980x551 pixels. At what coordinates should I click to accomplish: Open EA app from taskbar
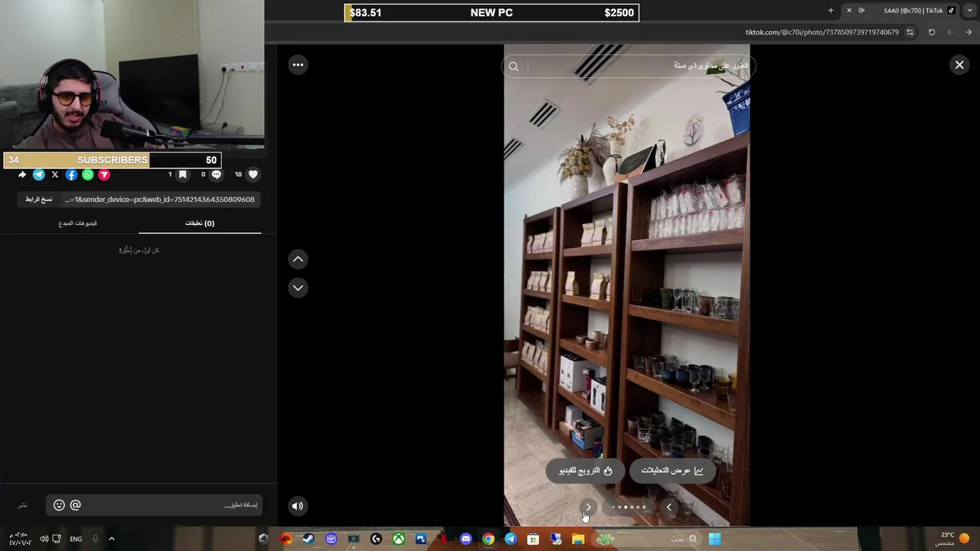click(286, 539)
